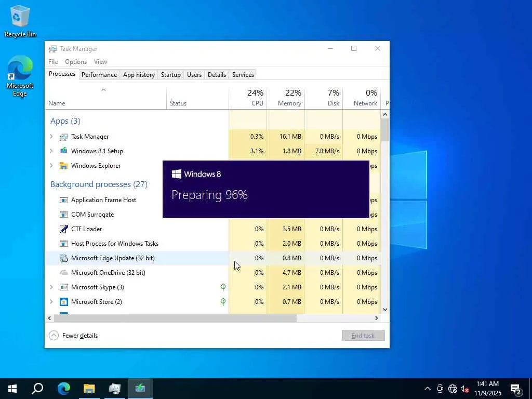Image resolution: width=532 pixels, height=399 pixels.
Task: Switch to the Details tab
Action: 217,75
